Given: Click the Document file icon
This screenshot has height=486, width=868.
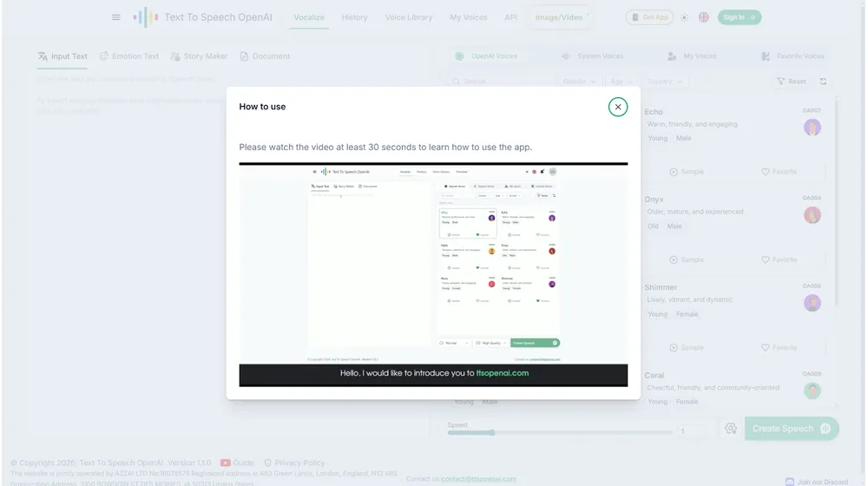Looking at the screenshot, I should click(244, 56).
